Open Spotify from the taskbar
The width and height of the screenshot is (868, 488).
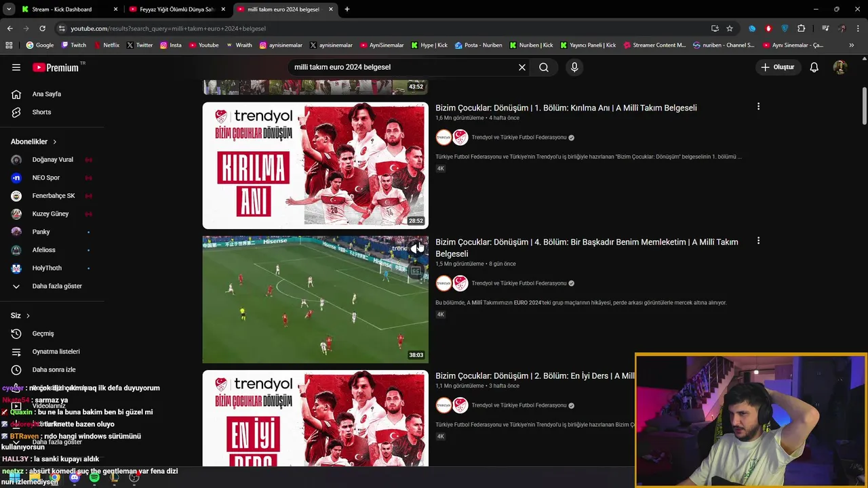click(x=94, y=478)
